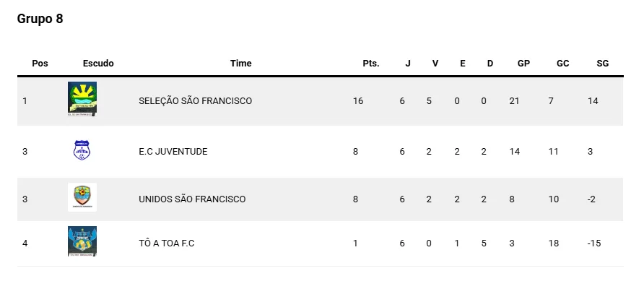Click the 16 points value for Seleção
The width and height of the screenshot is (644, 289).
point(358,101)
